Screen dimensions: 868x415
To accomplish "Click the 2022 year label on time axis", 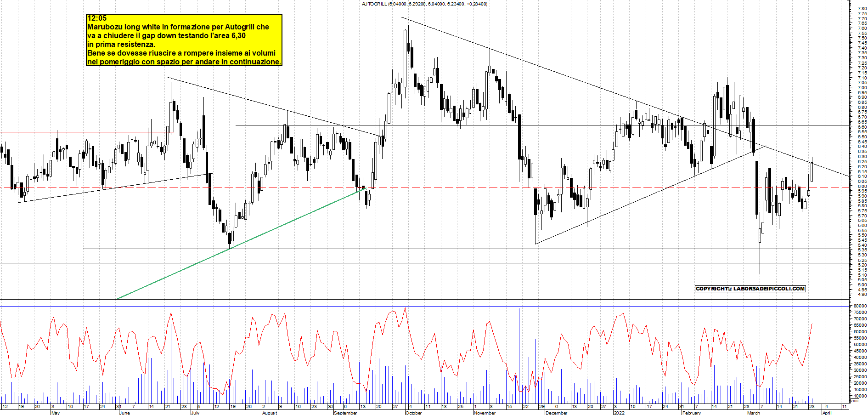I will click(620, 413).
